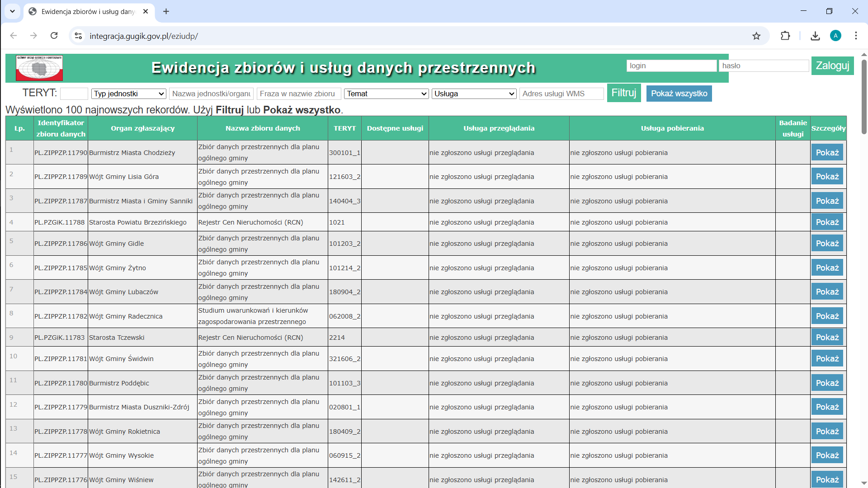The height and width of the screenshot is (488, 868).
Task: Select the Ewidencja zbiorów browser tab
Action: [88, 12]
